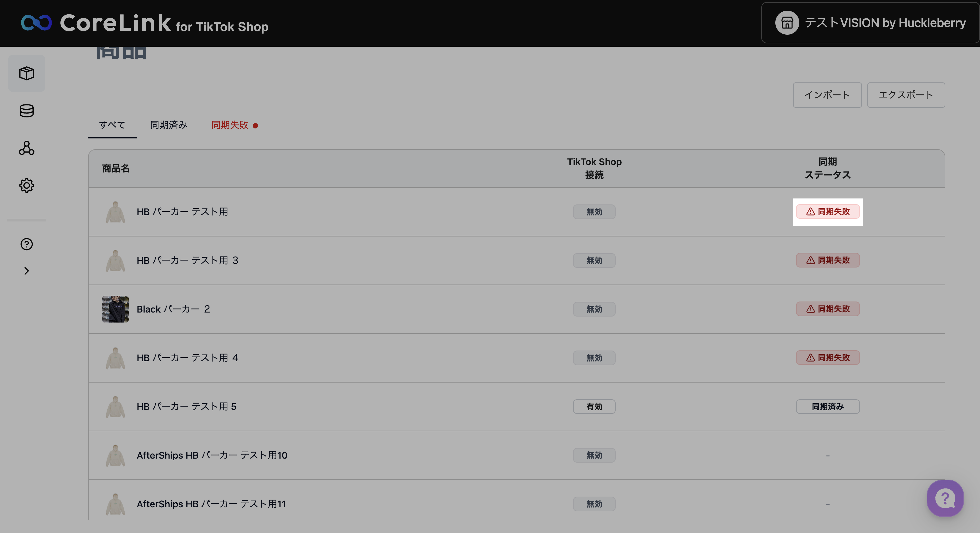Click the Black パーカー 2 product thumbnail
Viewport: 980px width, 533px height.
115,309
